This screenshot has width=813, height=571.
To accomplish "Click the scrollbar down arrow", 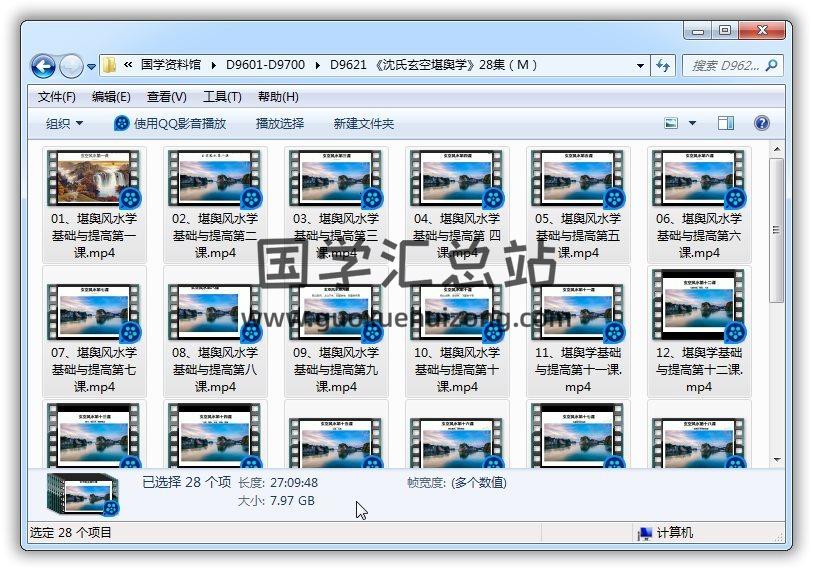I will (777, 459).
